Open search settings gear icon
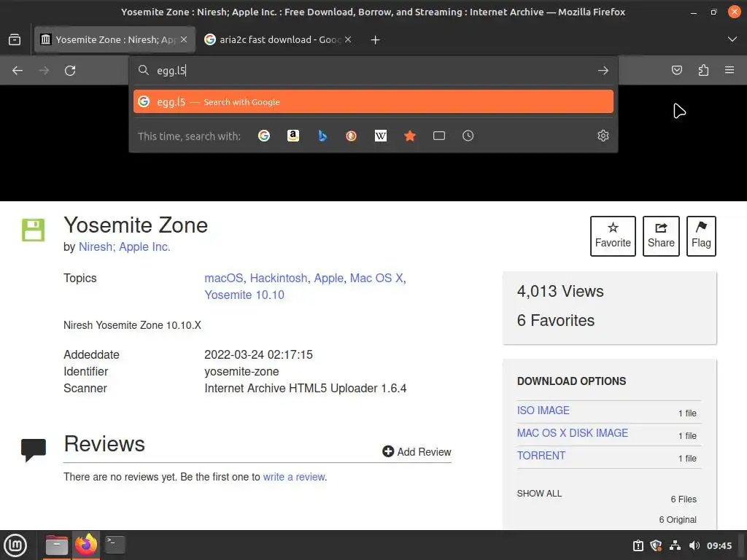Screen dimensions: 747x560 pos(603,136)
